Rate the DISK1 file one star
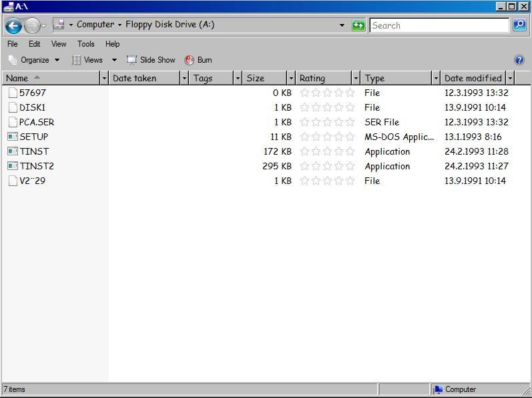Image resolution: width=532 pixels, height=398 pixels. (304, 107)
